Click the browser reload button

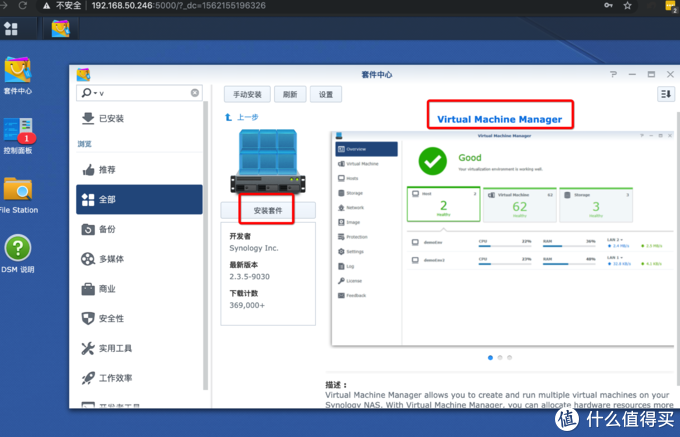click(23, 6)
